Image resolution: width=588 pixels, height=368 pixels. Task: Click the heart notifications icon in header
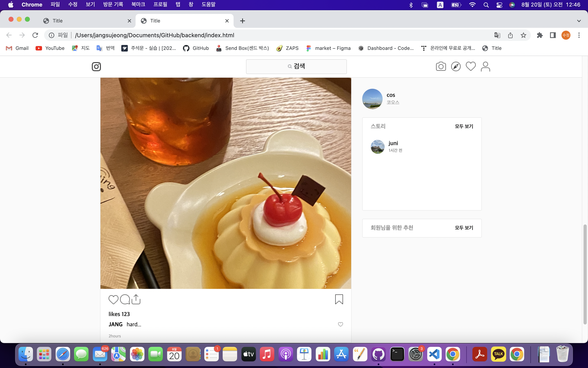471,66
